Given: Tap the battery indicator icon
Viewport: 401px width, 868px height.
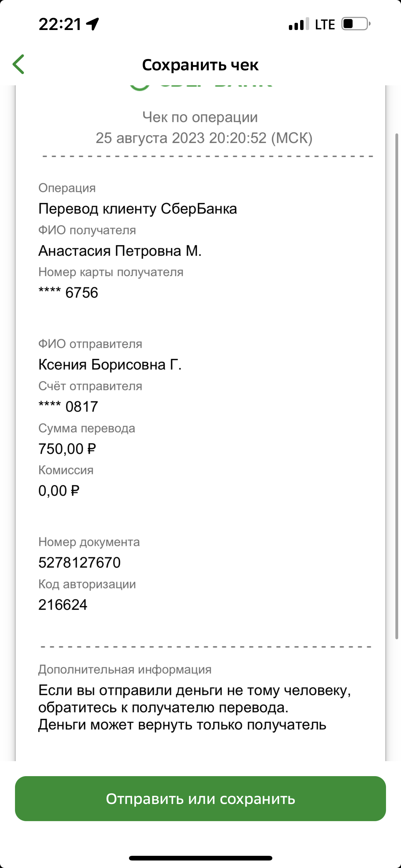Looking at the screenshot, I should [356, 24].
